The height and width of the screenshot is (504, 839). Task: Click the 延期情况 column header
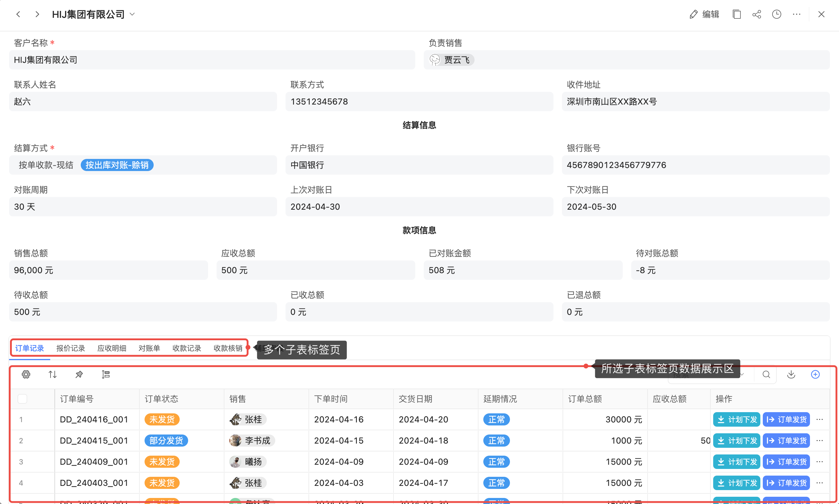click(520, 399)
